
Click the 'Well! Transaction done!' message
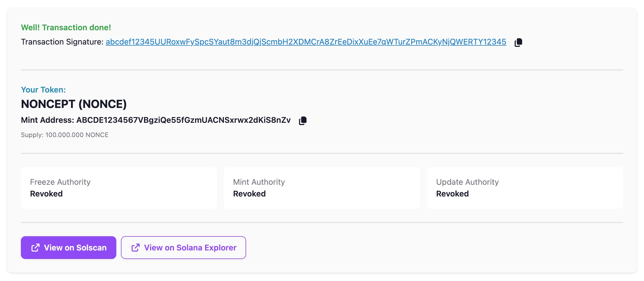pyautogui.click(x=66, y=27)
